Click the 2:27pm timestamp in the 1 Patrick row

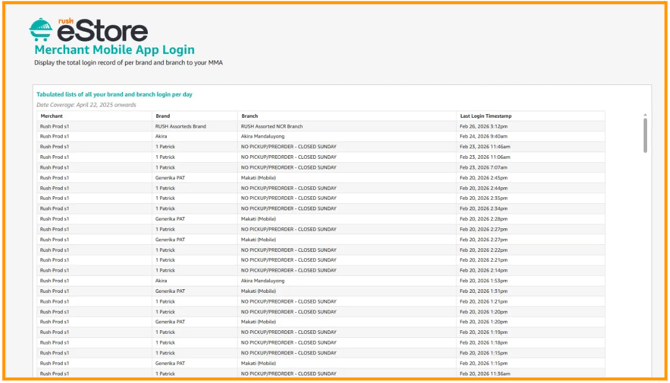click(484, 229)
